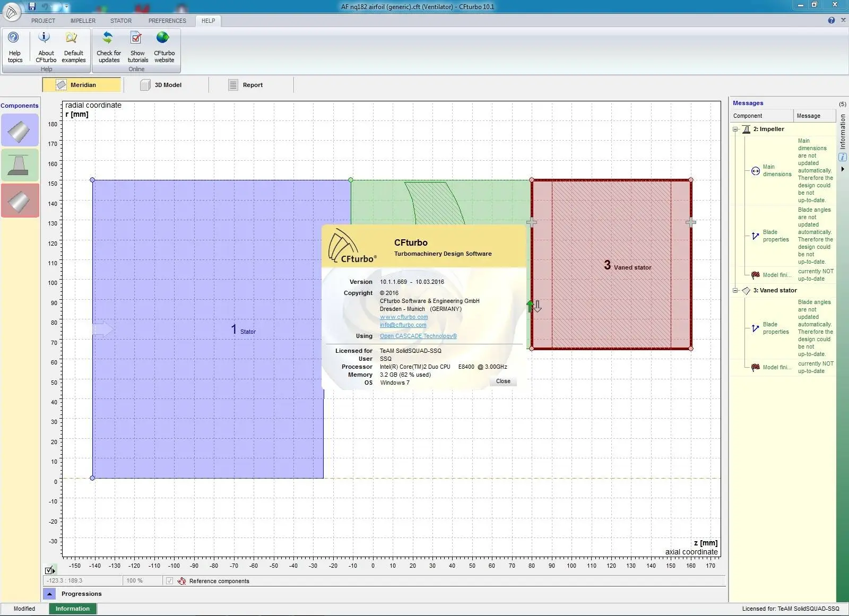Open CFturbo website
849x616 pixels.
164,47
